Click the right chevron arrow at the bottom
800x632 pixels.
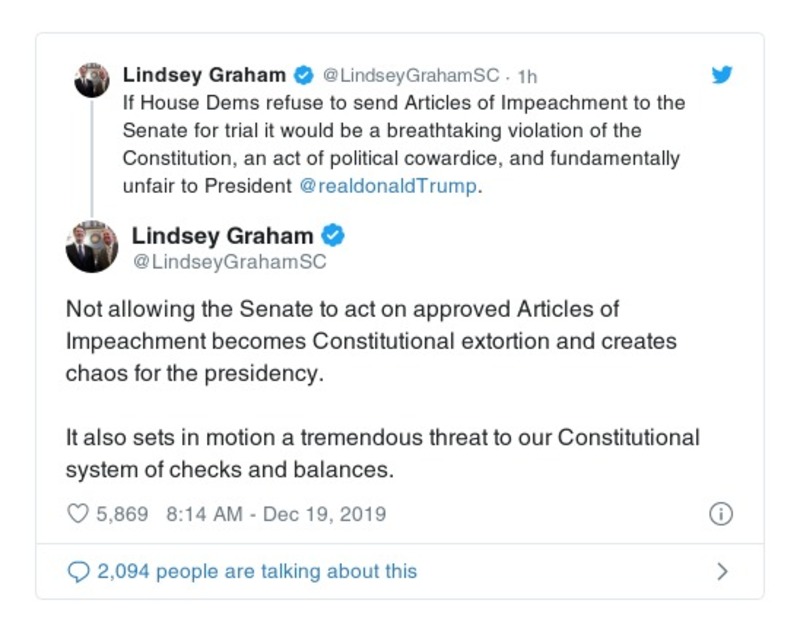pos(722,571)
